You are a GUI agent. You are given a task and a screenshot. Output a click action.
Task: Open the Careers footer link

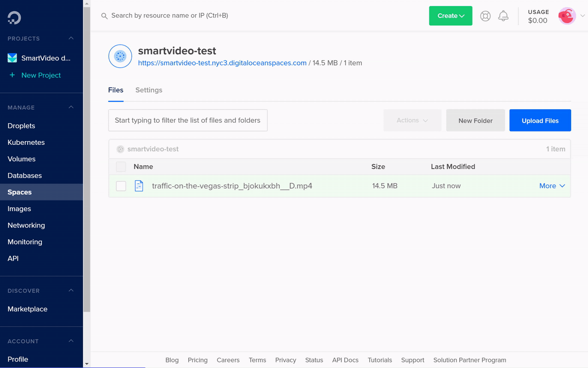tap(228, 360)
